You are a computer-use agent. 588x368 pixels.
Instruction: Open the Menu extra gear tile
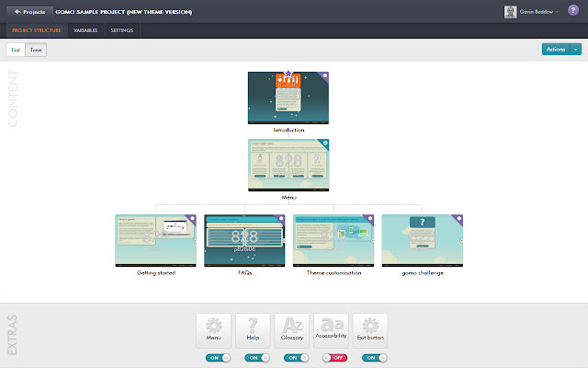point(213,330)
